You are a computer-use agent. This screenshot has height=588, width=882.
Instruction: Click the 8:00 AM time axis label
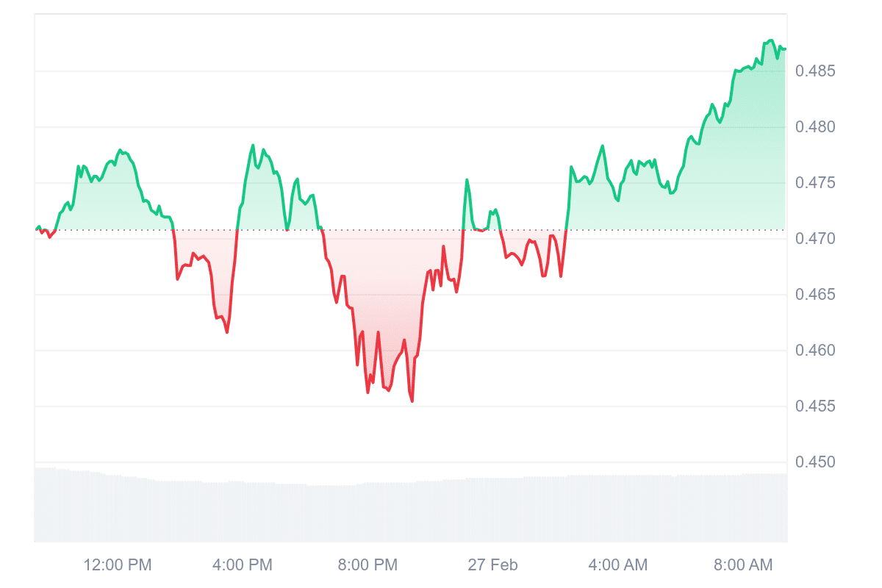point(743,565)
